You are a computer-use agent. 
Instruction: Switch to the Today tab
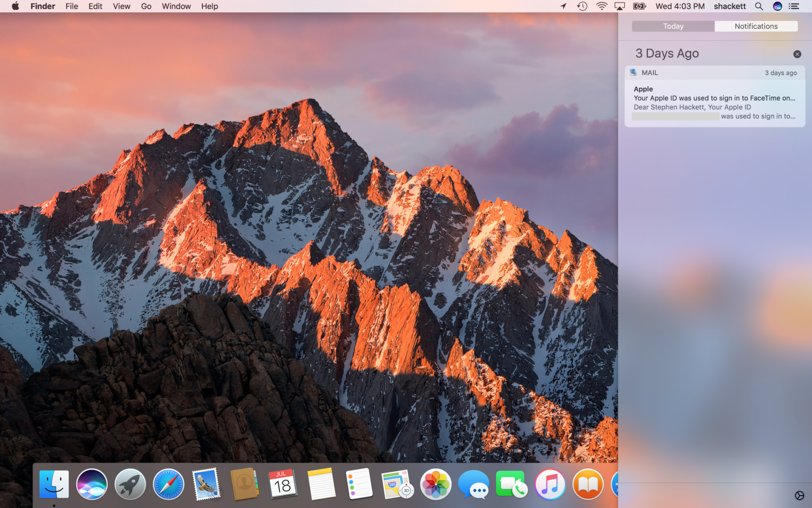click(673, 27)
